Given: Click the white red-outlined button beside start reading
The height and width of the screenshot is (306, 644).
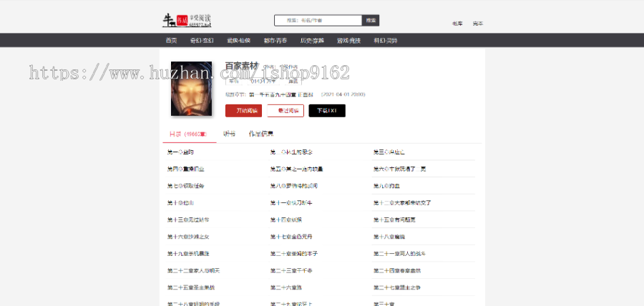Looking at the screenshot, I should (x=286, y=111).
